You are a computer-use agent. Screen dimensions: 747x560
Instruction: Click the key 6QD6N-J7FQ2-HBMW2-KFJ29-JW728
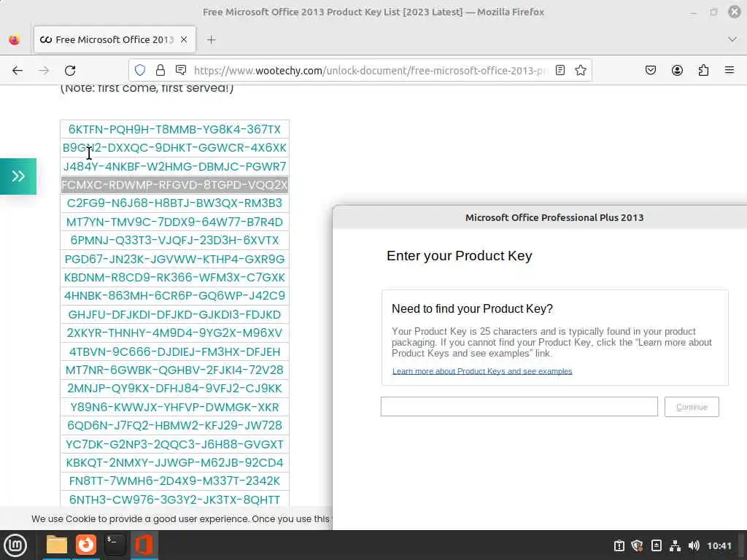(x=174, y=426)
